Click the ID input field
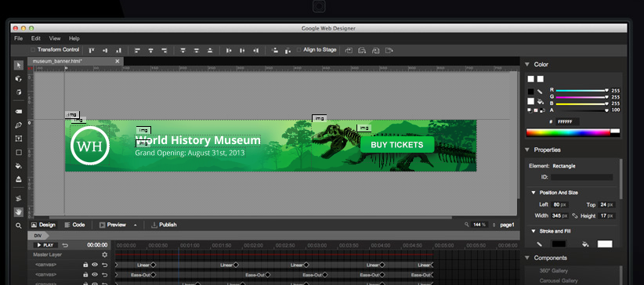The width and height of the screenshot is (644, 285). (581, 178)
